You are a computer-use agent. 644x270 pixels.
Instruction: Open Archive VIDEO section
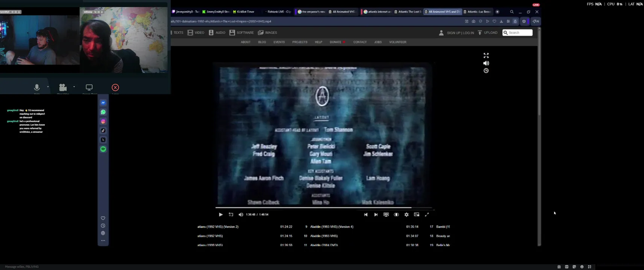(196, 33)
